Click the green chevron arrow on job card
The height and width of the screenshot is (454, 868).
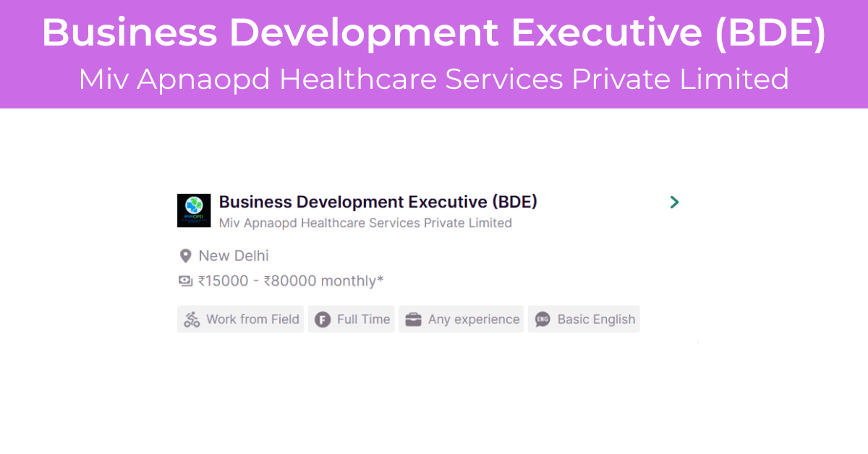(674, 202)
